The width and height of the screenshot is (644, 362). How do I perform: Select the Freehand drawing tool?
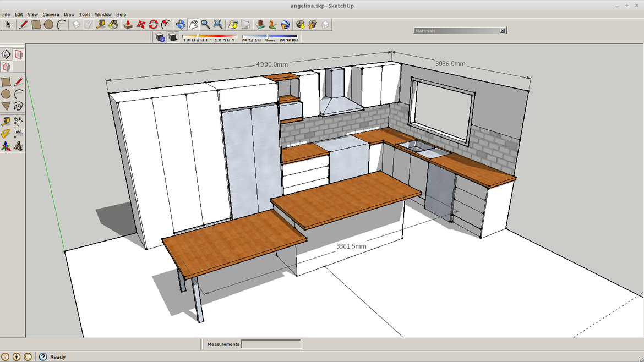point(19,106)
